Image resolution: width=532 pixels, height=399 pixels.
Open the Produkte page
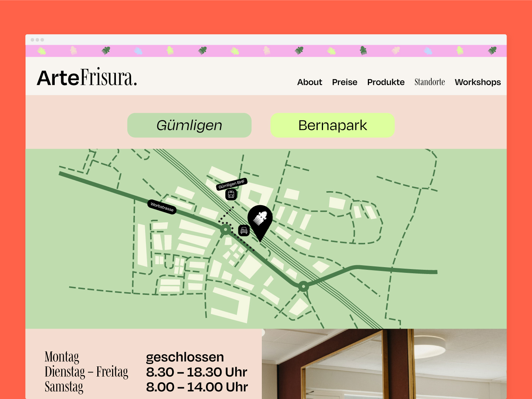[386, 82]
